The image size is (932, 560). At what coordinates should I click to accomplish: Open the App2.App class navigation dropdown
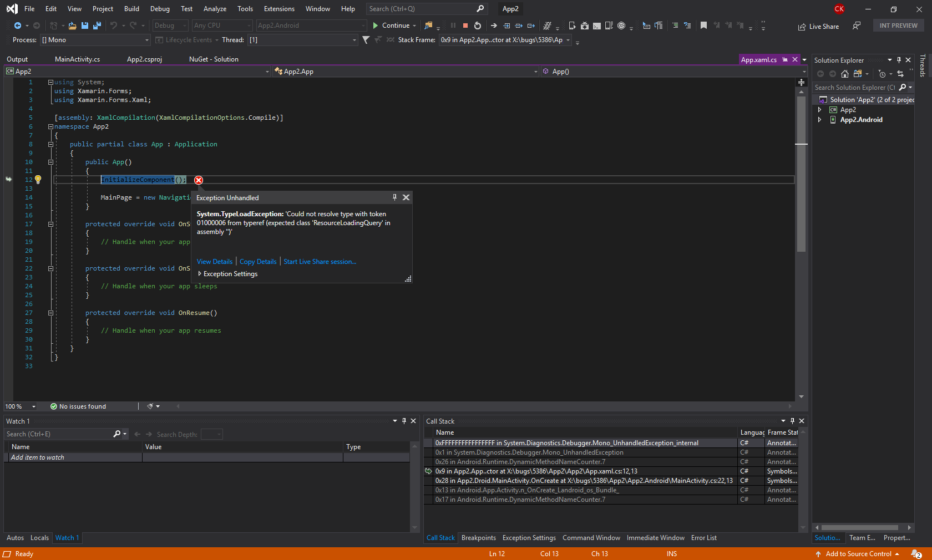click(406, 72)
